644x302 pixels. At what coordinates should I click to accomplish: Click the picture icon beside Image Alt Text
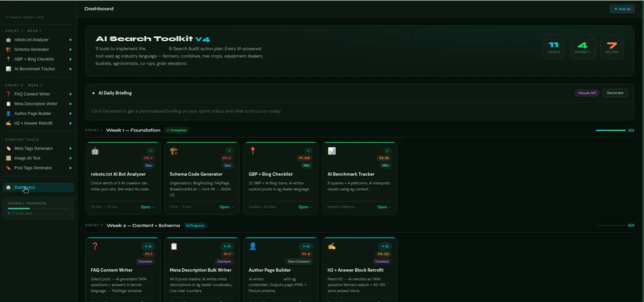pyautogui.click(x=8, y=158)
